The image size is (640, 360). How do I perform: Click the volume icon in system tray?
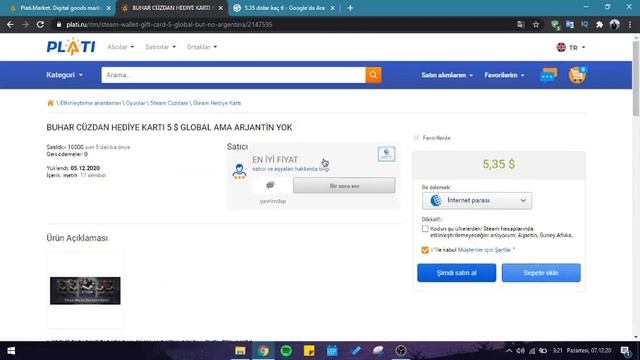coord(520,351)
